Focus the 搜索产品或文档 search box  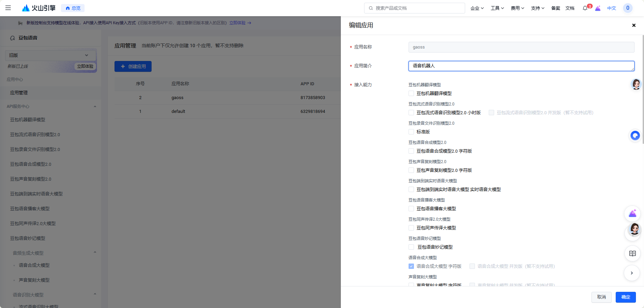(x=414, y=8)
